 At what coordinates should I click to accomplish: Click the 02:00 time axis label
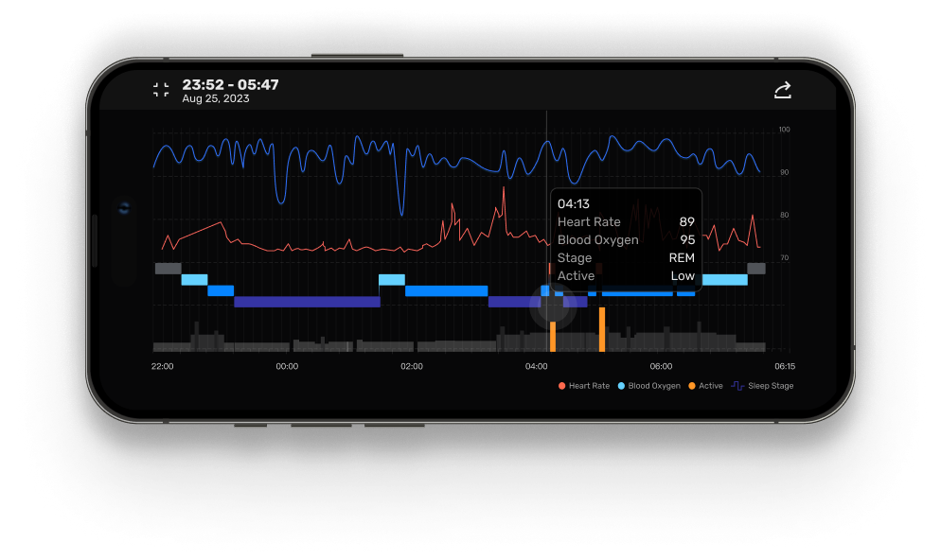coord(411,366)
